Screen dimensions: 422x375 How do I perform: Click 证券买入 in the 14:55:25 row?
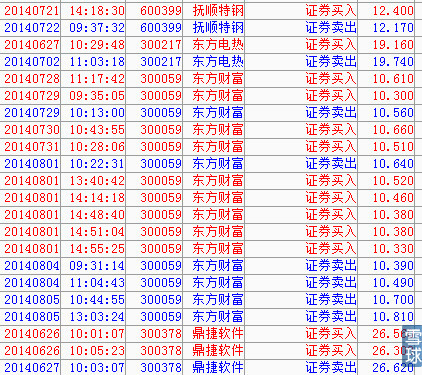(x=331, y=249)
